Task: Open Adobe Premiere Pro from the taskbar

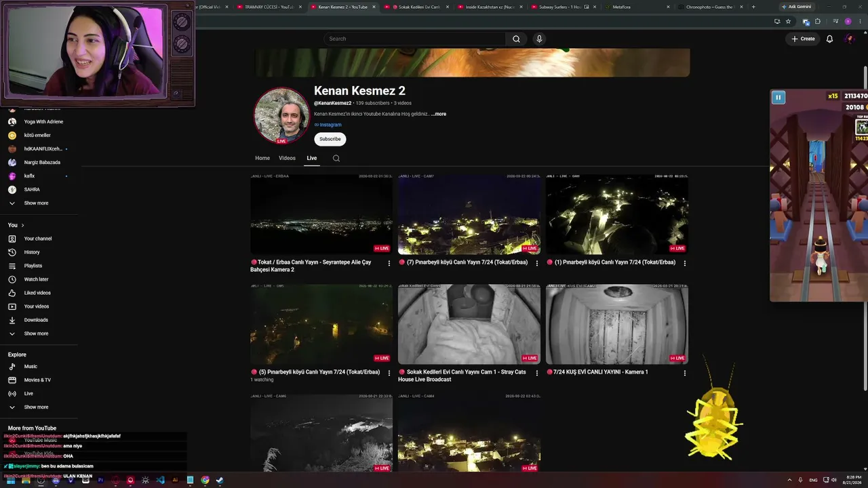Action: [100, 480]
